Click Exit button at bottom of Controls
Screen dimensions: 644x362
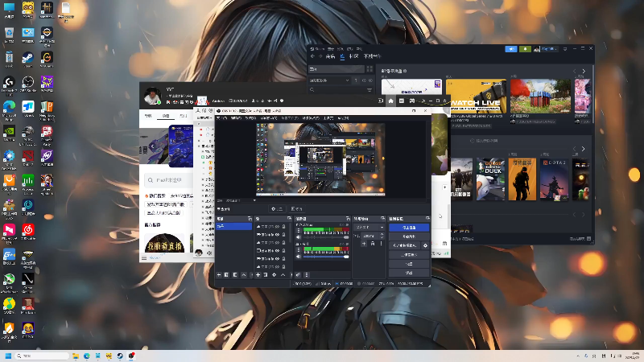coord(409,273)
